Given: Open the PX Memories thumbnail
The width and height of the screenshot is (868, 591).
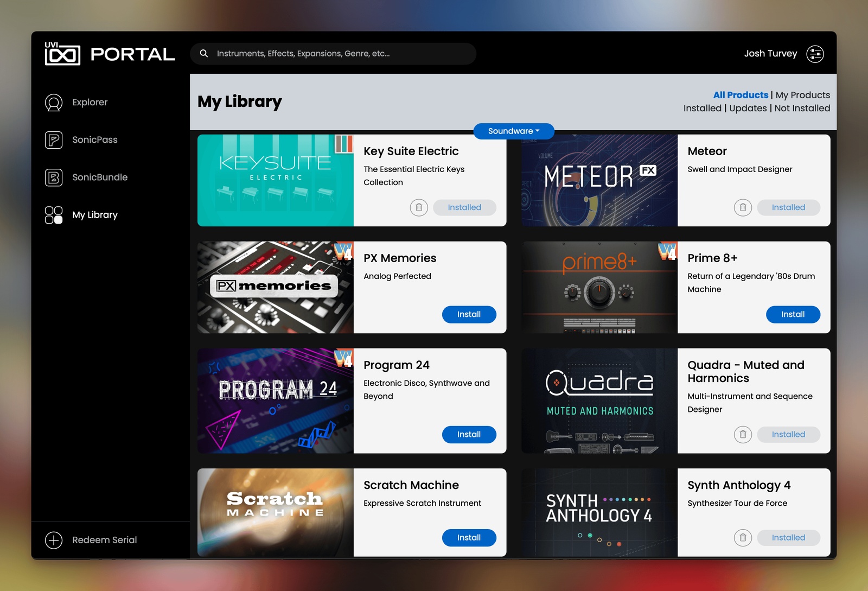Looking at the screenshot, I should point(276,287).
